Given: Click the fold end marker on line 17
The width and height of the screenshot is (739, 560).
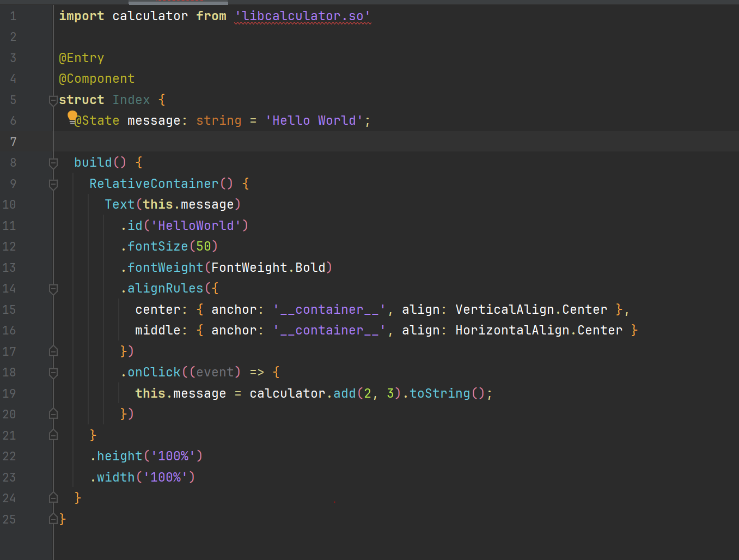Looking at the screenshot, I should point(53,351).
